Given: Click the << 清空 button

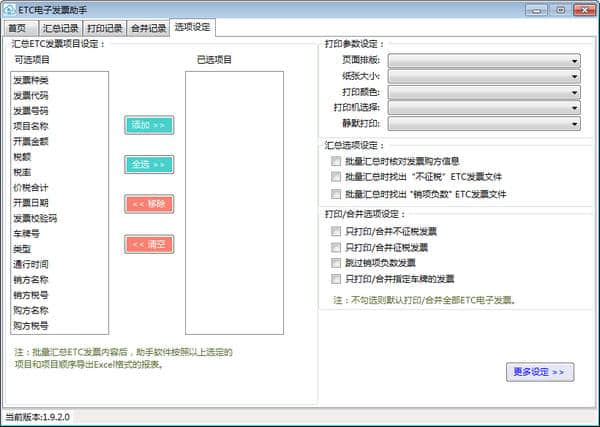Looking at the screenshot, I should [x=149, y=244].
